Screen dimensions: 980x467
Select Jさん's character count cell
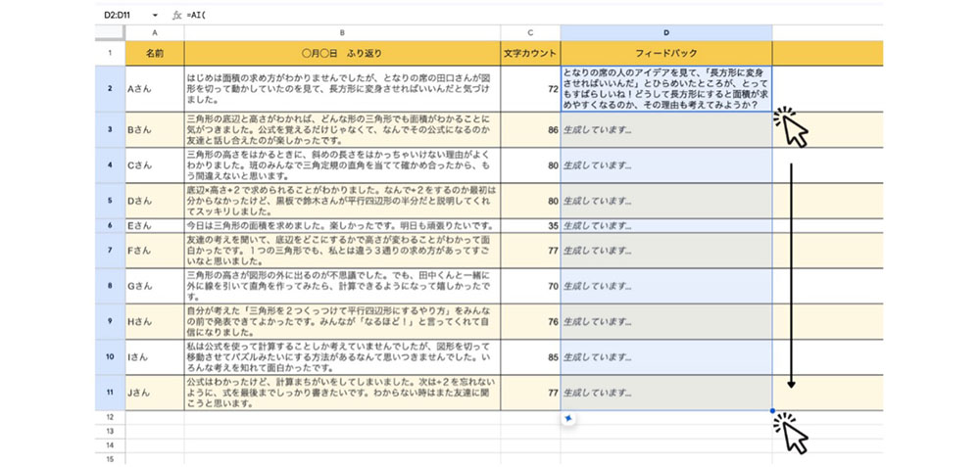pos(530,393)
